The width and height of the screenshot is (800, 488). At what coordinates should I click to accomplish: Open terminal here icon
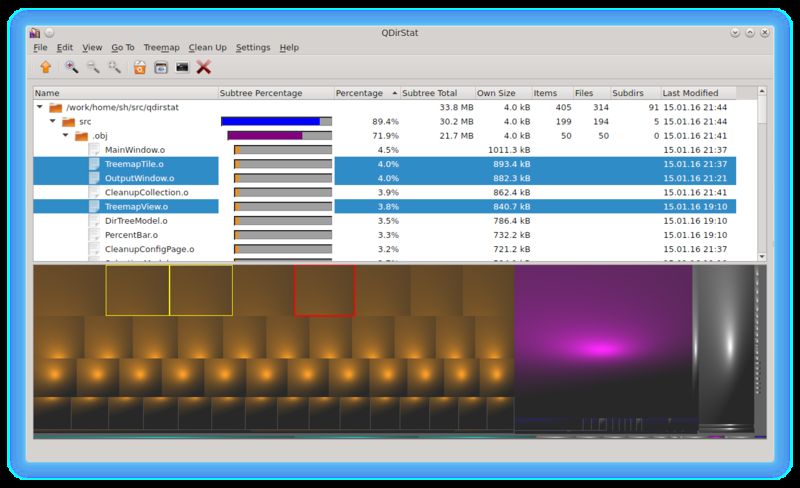[182, 67]
